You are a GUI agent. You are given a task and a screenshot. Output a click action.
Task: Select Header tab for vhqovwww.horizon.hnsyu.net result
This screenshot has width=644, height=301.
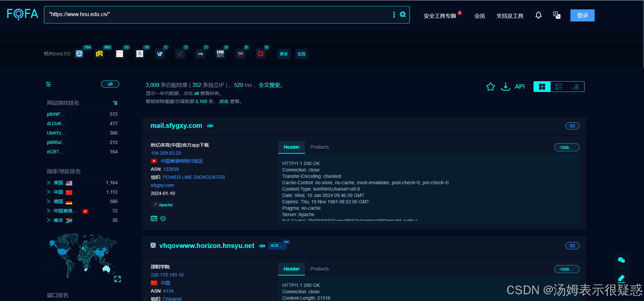coord(291,269)
